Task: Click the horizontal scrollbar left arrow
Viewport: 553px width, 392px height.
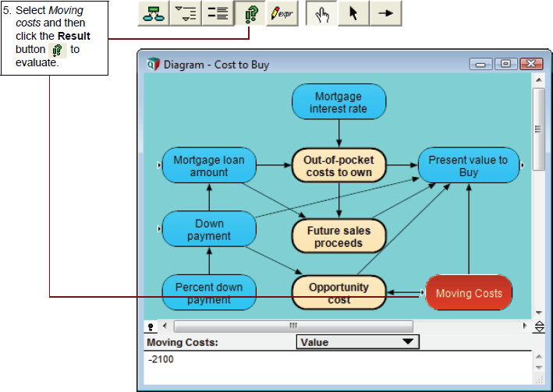Action: click(x=165, y=326)
